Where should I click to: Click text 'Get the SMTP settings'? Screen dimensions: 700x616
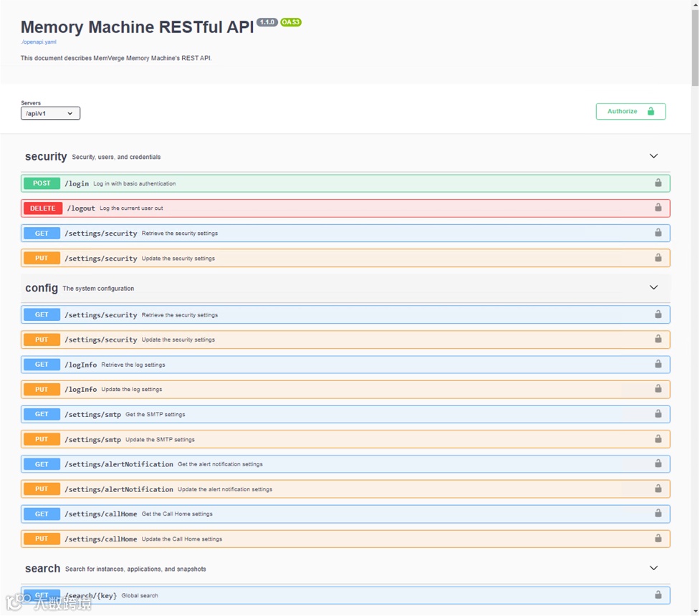coord(155,414)
